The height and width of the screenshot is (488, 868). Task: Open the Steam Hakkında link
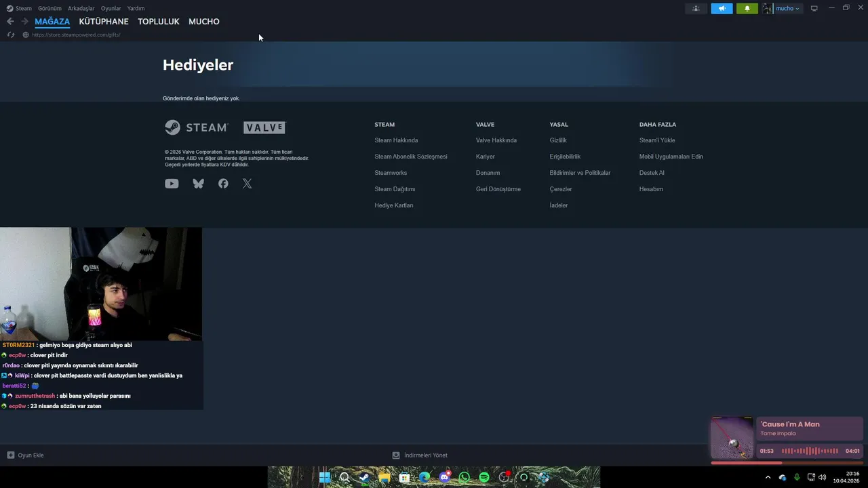coord(396,140)
